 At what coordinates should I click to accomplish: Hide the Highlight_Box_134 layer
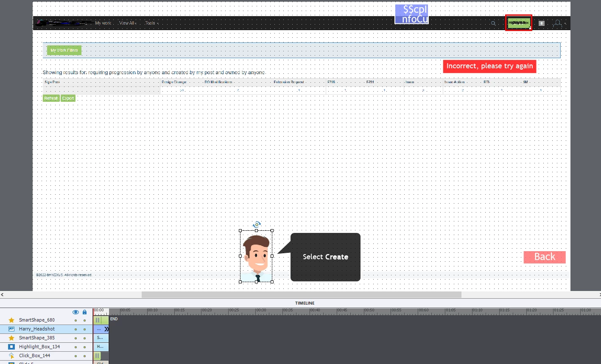point(75,347)
